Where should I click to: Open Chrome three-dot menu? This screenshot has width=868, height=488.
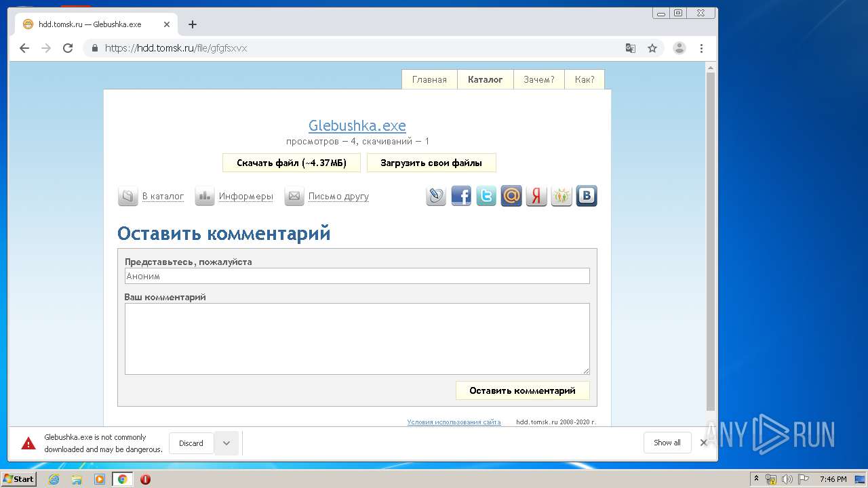[x=701, y=48]
